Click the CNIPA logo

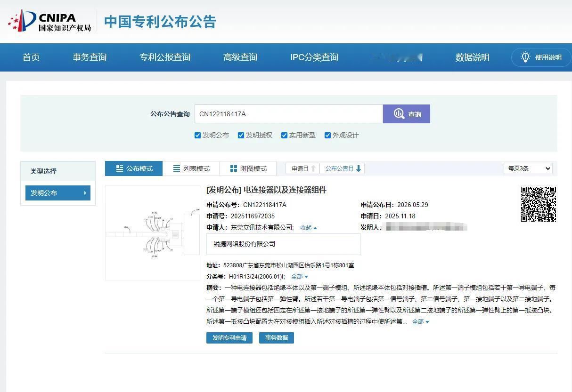pyautogui.click(x=49, y=21)
